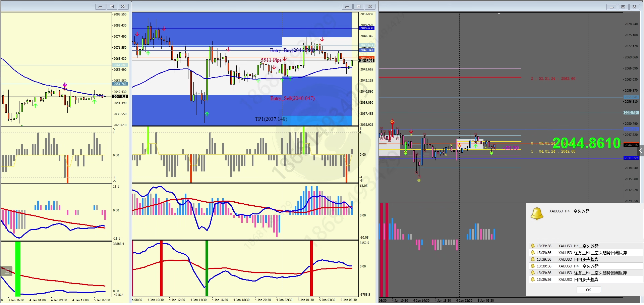This screenshot has height=305, width=644.
Task: Click the chart shift triangle atop the right chart
Action: pyautogui.click(x=499, y=14)
